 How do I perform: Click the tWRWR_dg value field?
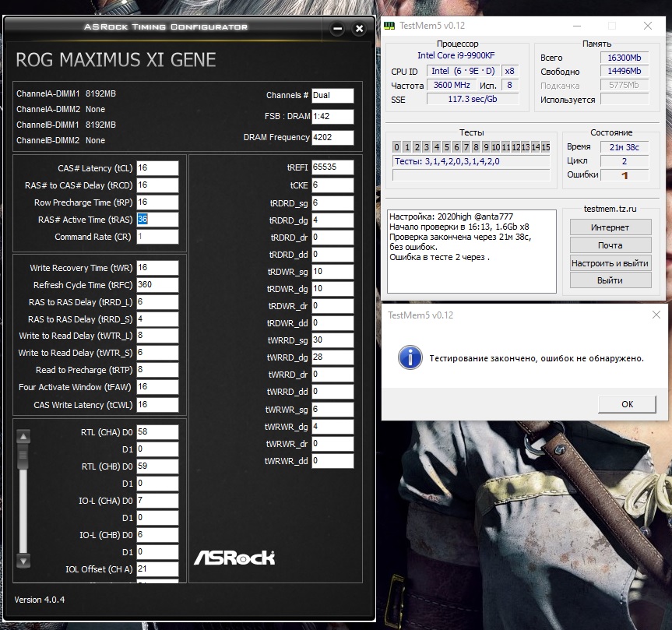point(332,427)
